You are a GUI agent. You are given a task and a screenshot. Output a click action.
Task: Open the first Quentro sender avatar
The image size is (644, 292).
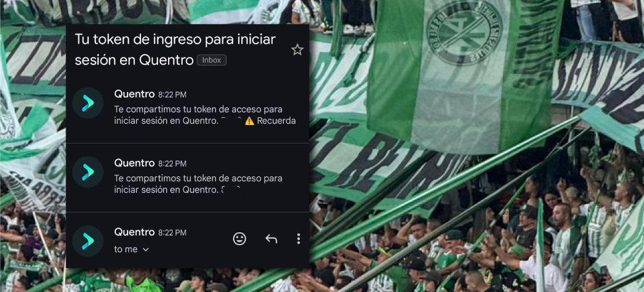click(88, 103)
